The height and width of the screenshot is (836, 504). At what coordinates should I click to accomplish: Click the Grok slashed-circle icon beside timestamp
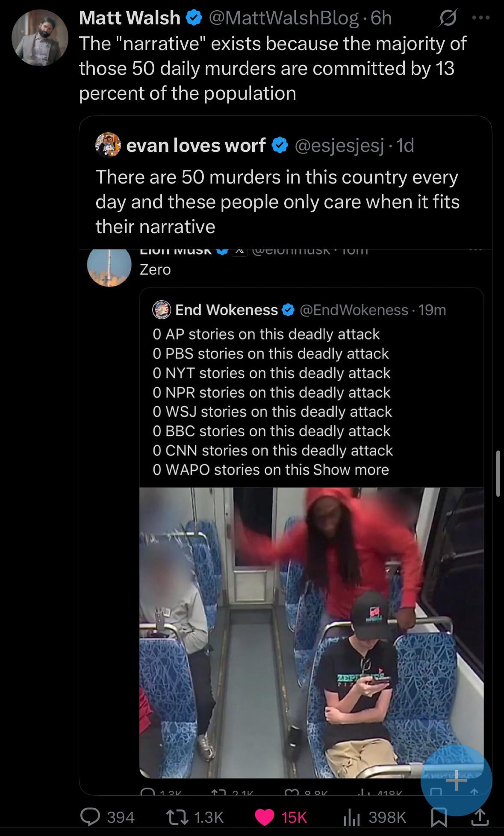click(447, 18)
